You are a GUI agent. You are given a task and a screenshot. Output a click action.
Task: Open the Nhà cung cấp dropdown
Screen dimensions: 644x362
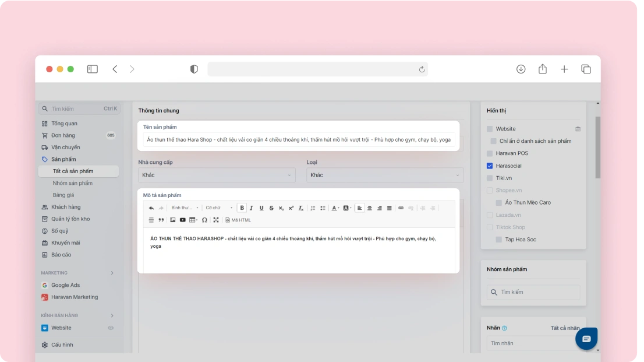(x=217, y=175)
